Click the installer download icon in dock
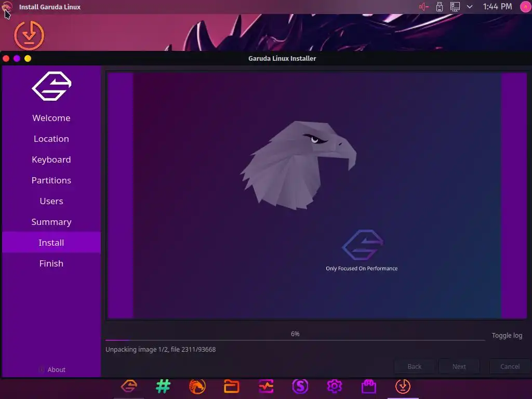 click(x=403, y=386)
